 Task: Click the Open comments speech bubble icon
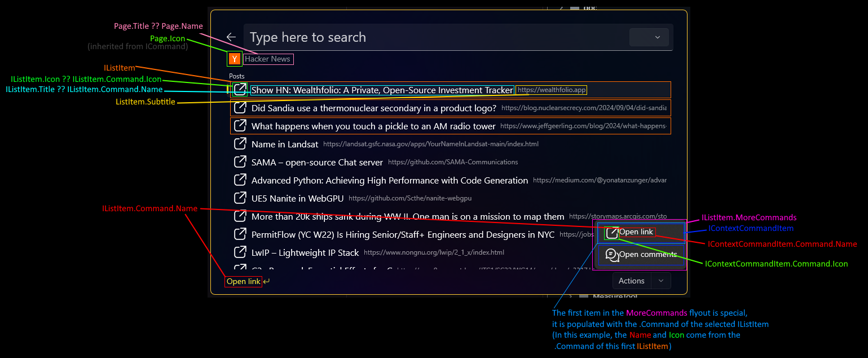611,255
